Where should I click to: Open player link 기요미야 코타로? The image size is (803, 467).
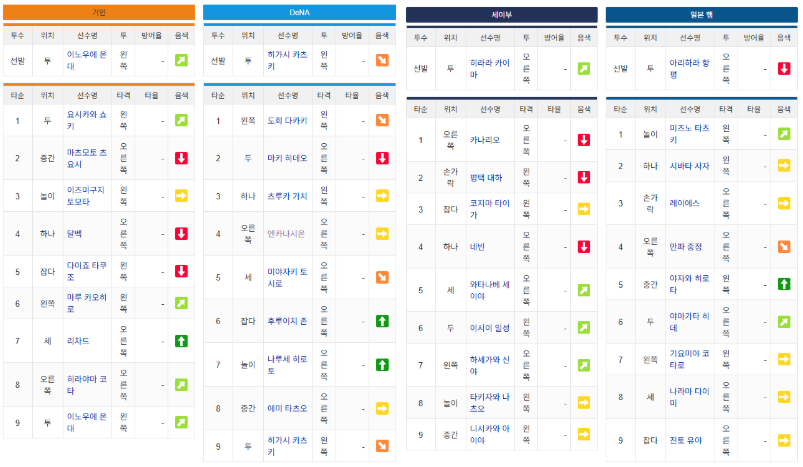[689, 359]
